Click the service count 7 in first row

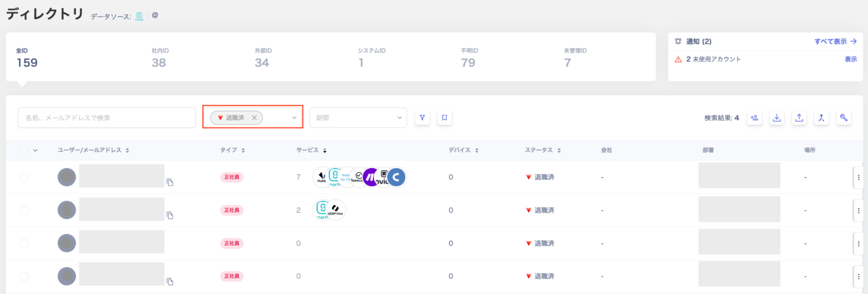[x=298, y=177]
